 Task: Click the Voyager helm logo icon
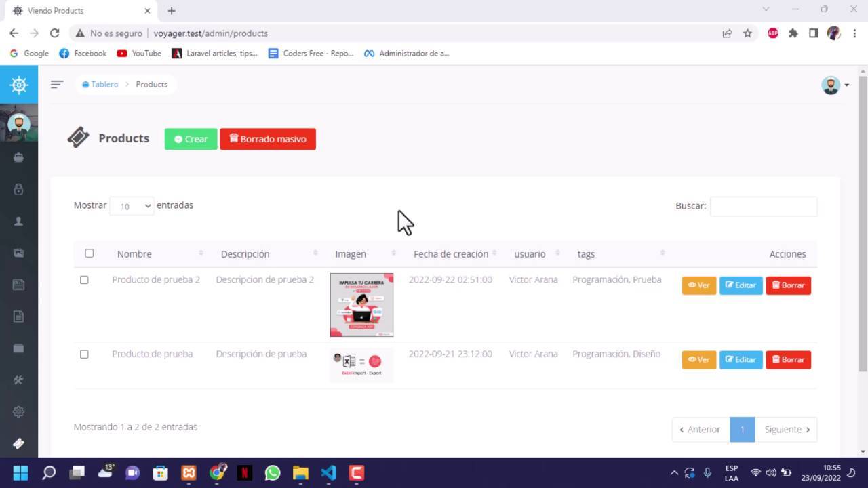(19, 85)
